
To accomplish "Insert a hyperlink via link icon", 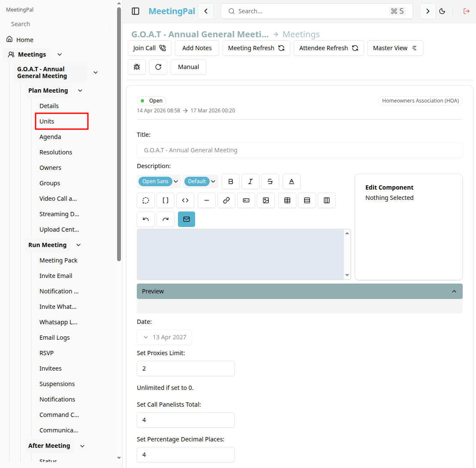I will pyautogui.click(x=226, y=200).
